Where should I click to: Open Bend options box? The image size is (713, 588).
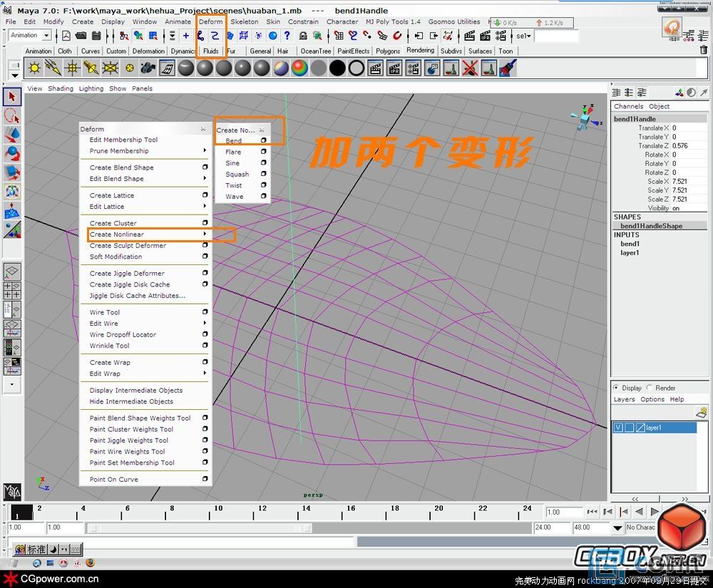point(263,140)
